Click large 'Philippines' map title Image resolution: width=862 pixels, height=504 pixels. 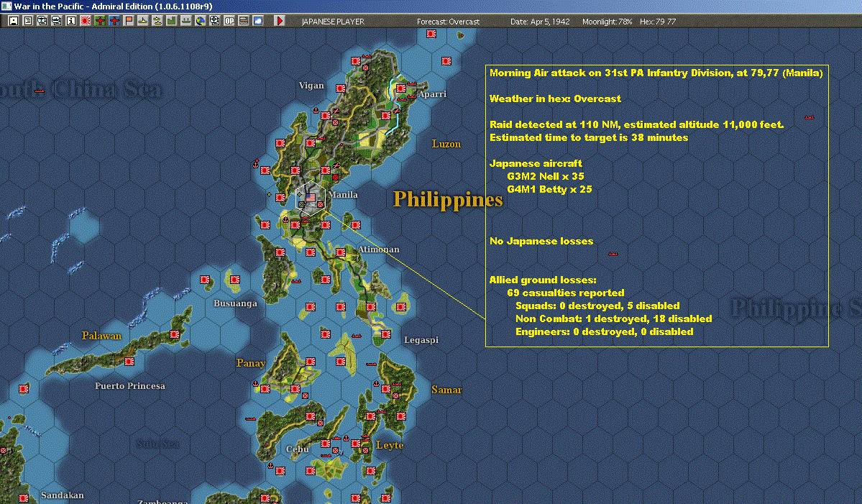(x=447, y=199)
